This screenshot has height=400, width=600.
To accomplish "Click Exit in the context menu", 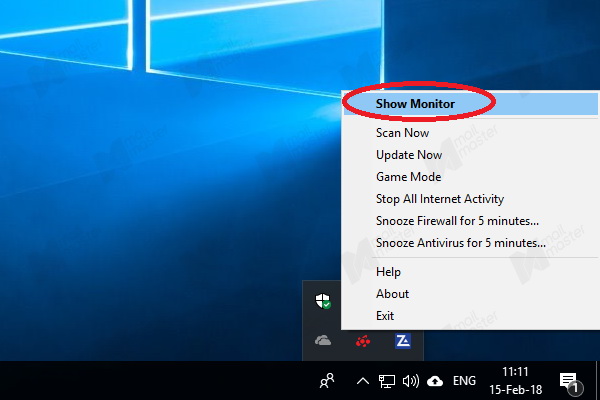I will [471, 316].
